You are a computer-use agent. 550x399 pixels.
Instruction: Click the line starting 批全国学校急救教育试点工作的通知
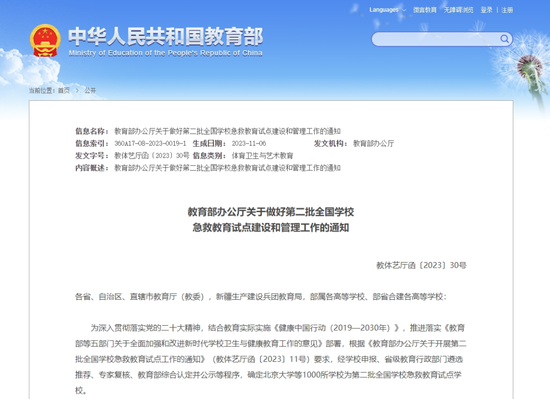pyautogui.click(x=269, y=359)
